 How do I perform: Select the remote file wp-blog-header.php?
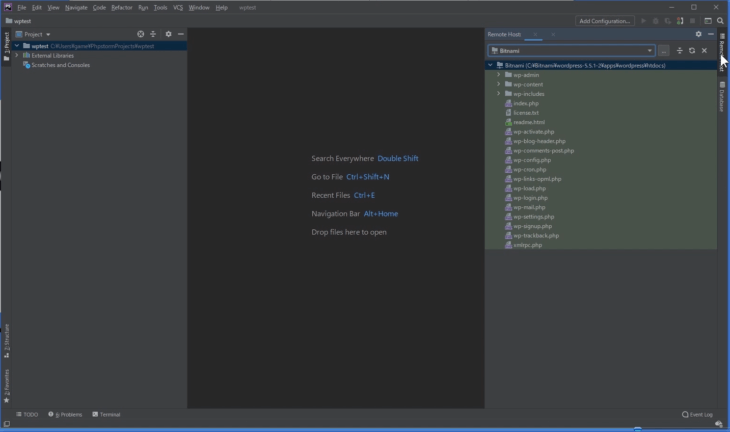click(x=539, y=141)
